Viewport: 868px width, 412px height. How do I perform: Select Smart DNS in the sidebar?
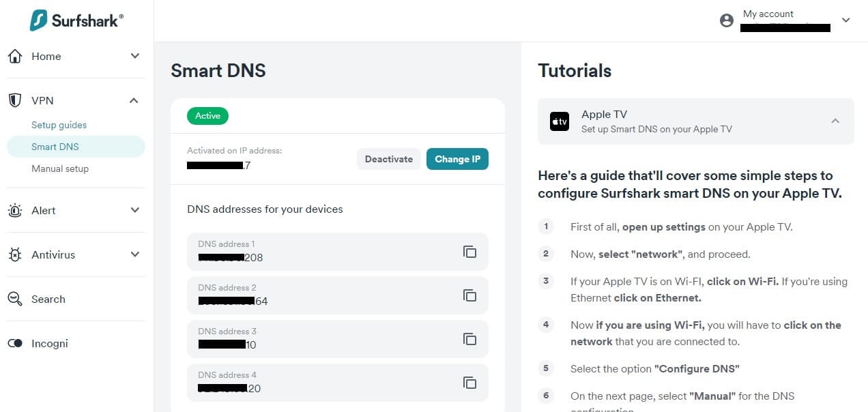coord(76,147)
